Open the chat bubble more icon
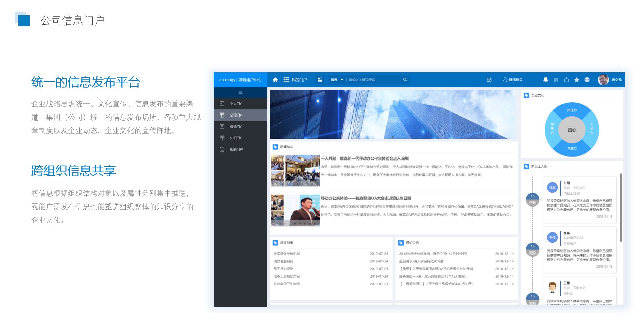Viewport: 644px width, 321px height. point(587,80)
